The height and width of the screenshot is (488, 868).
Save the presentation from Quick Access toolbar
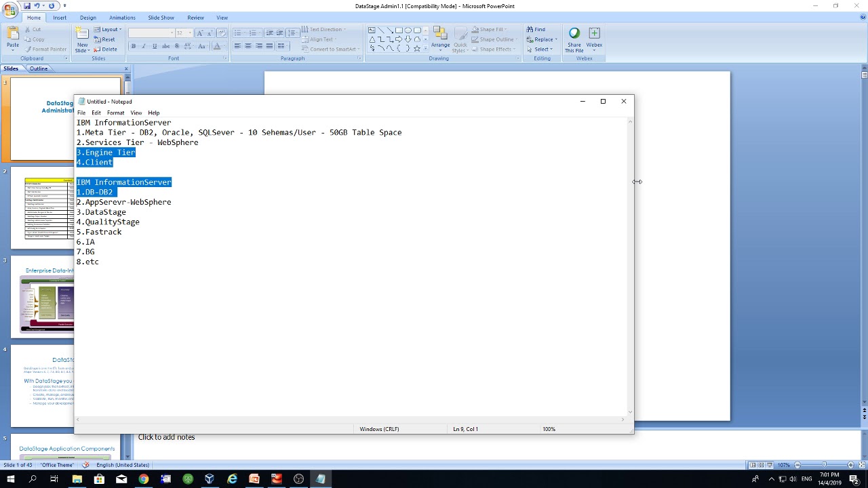click(26, 6)
